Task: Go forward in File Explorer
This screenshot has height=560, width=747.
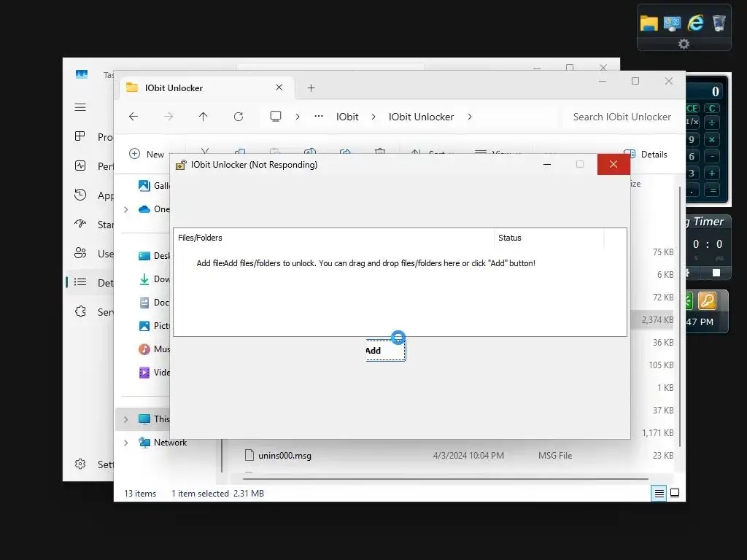Action: coord(169,117)
